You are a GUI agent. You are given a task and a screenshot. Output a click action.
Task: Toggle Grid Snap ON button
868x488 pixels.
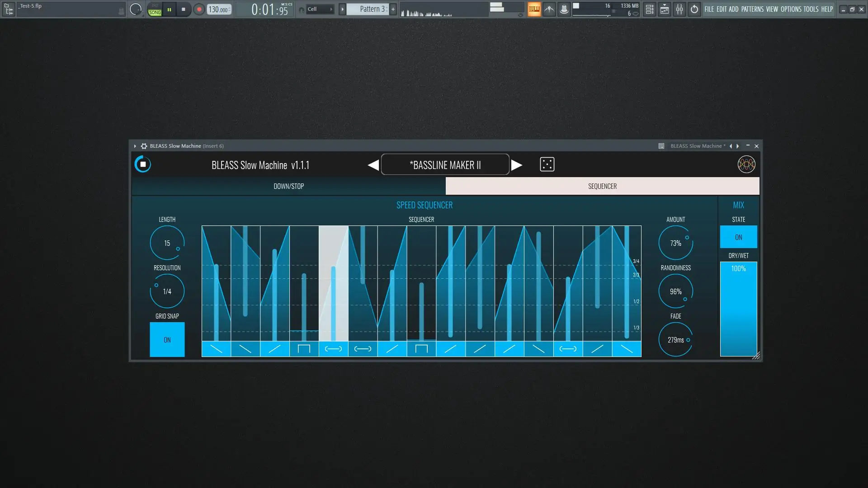tap(167, 339)
